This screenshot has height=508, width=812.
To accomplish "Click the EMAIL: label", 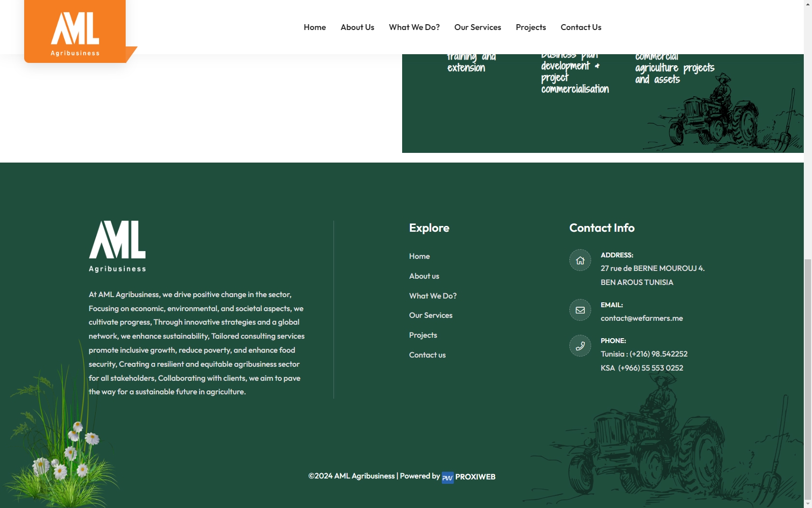I will click(x=612, y=305).
